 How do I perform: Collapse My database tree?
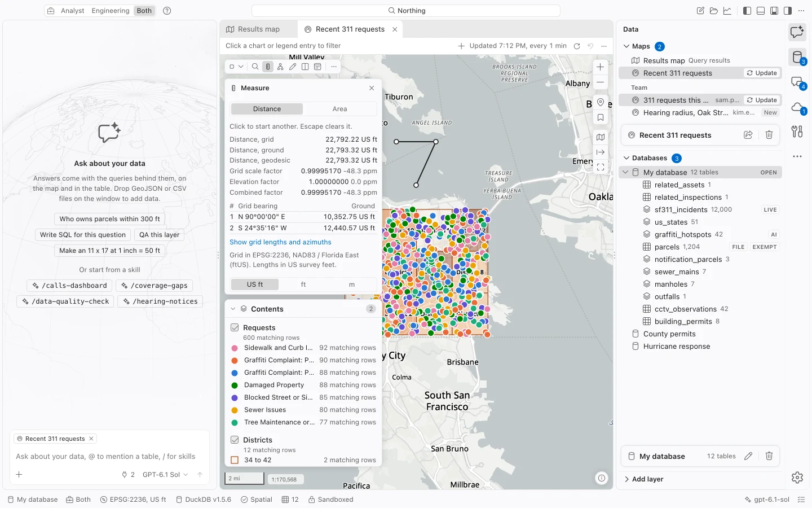point(625,172)
